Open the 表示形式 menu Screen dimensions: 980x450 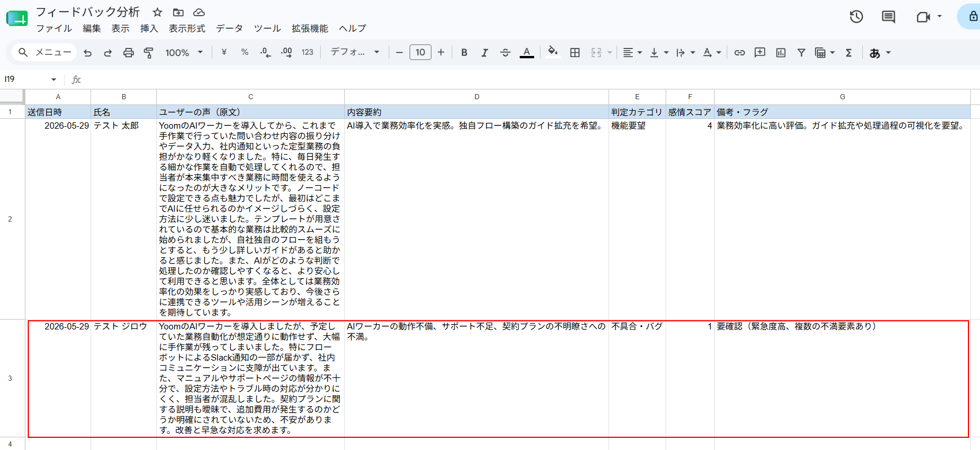[x=187, y=28]
